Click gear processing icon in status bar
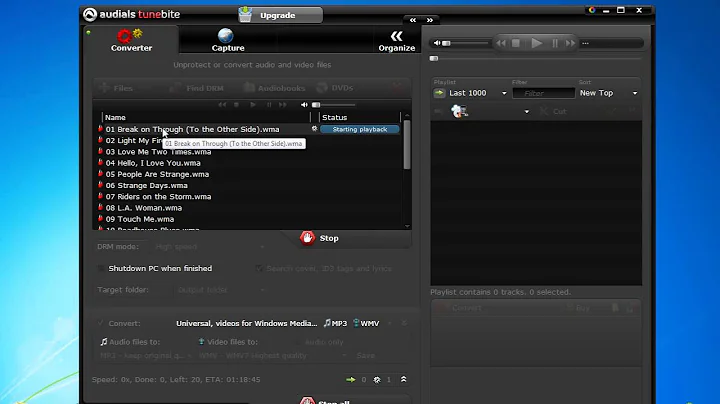 pyautogui.click(x=377, y=380)
